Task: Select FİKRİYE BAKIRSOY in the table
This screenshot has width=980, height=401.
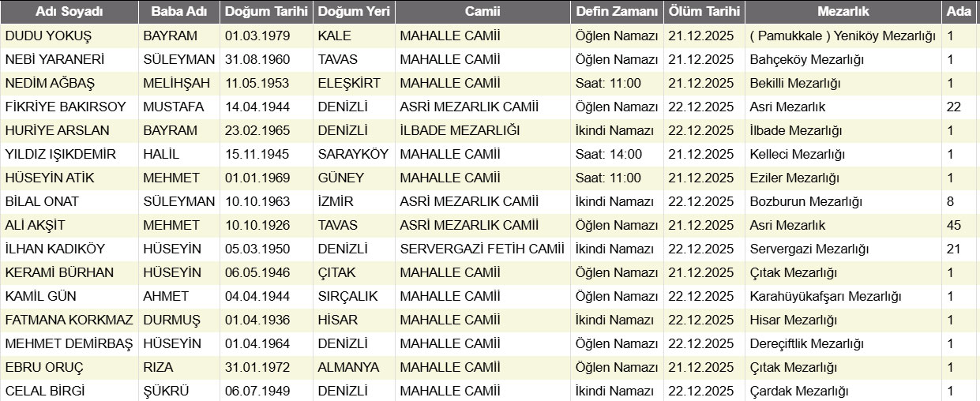Action: tap(65, 107)
